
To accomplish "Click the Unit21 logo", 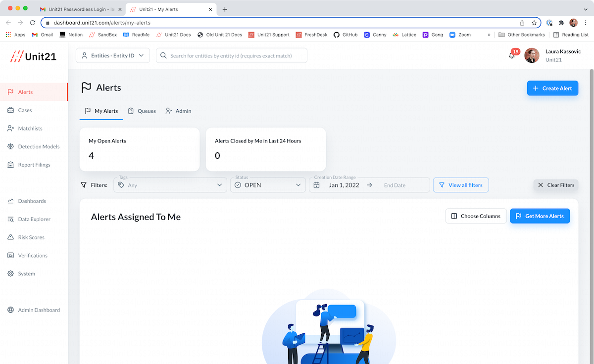I will [34, 56].
